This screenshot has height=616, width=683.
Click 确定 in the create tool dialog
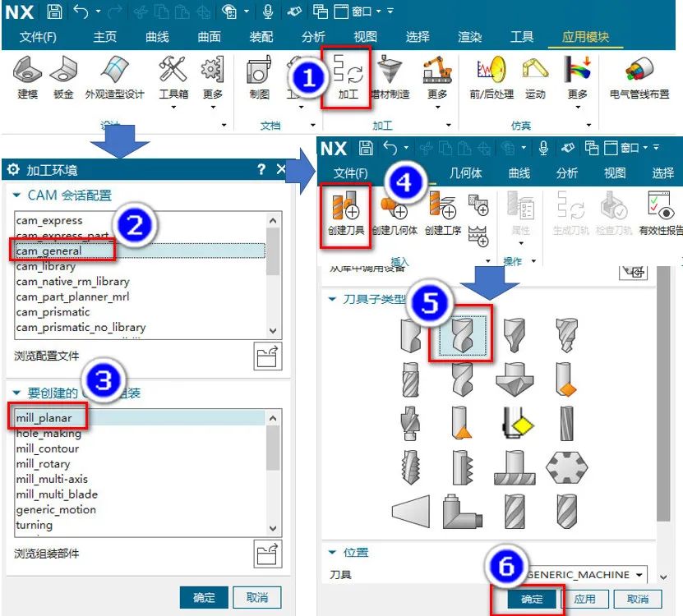(x=532, y=599)
